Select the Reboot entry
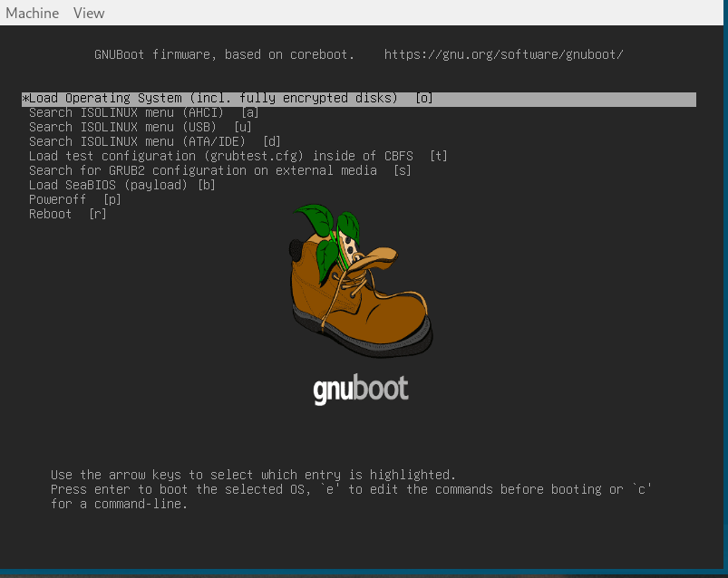The width and height of the screenshot is (728, 578). pos(67,214)
